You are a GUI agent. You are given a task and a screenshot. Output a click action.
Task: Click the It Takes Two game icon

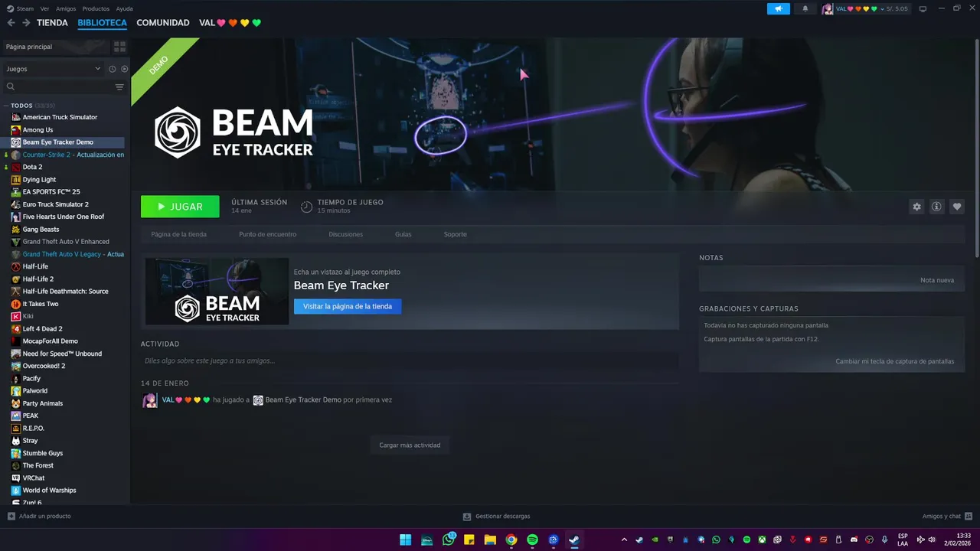click(16, 304)
